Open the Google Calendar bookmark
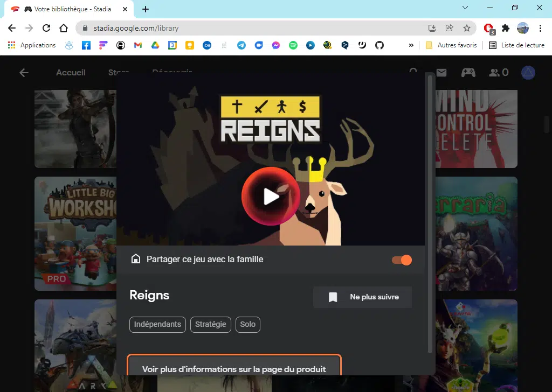 coord(172,45)
